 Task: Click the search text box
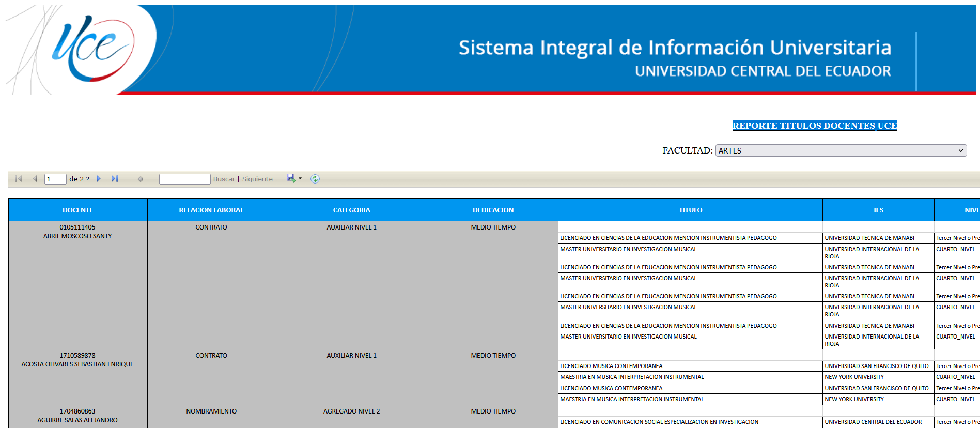[184, 179]
